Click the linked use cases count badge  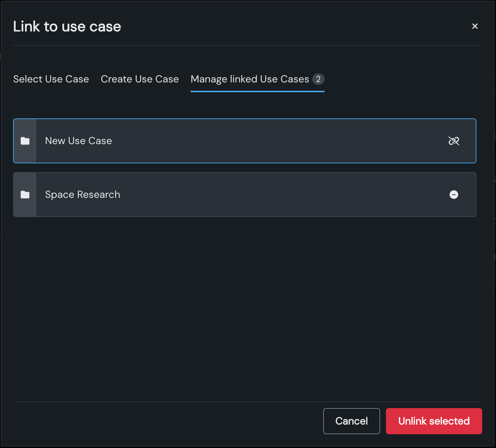click(x=318, y=79)
